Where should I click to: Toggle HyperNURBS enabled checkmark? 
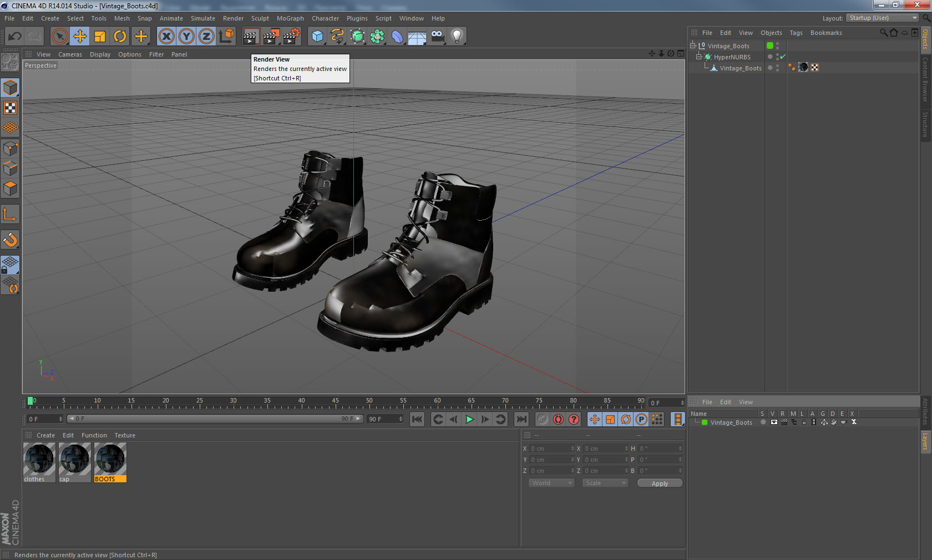(783, 57)
